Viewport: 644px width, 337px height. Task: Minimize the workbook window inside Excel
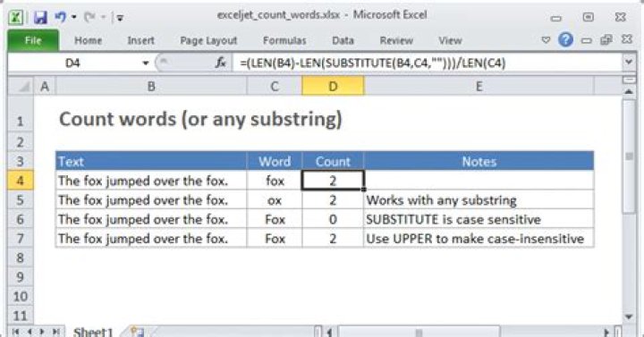click(x=587, y=40)
